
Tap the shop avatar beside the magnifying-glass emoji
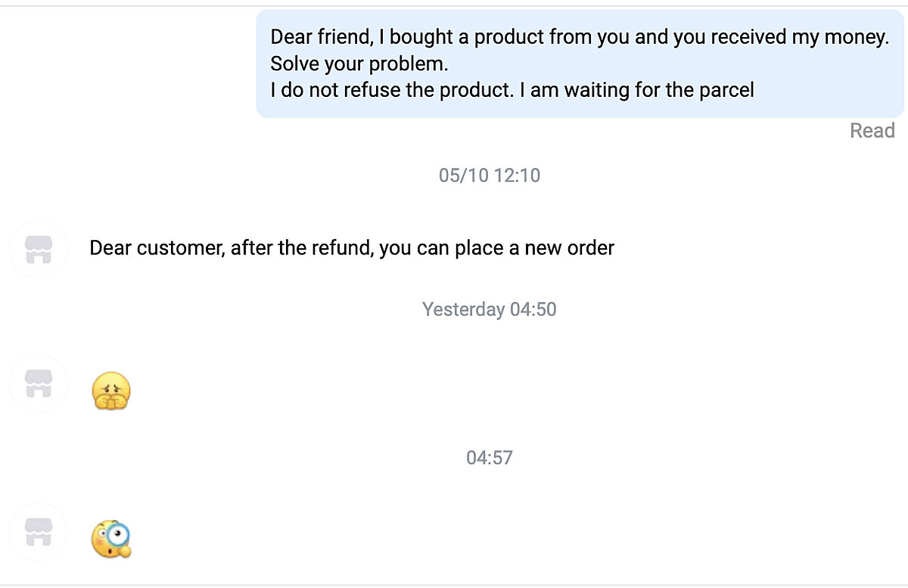[x=39, y=532]
